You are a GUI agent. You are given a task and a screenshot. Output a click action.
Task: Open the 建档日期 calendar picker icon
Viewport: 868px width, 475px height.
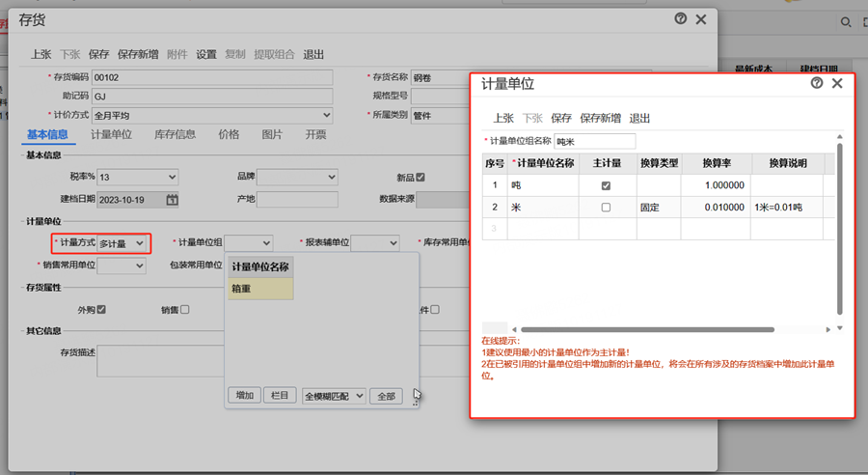tap(172, 200)
